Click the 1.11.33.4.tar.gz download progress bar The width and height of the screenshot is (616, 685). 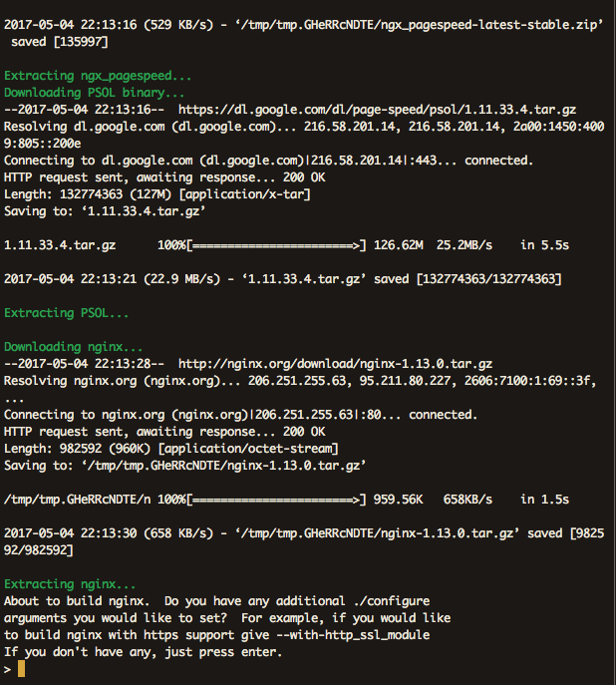277,245
